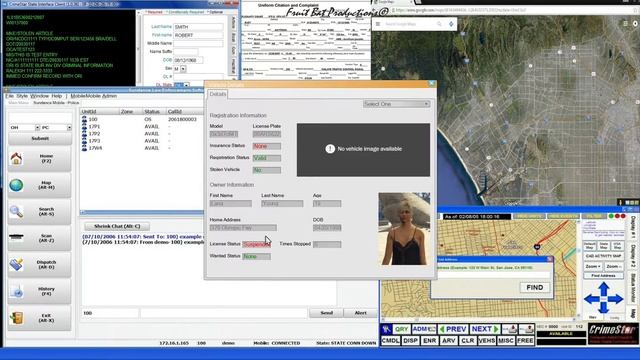Open Search (Alt-S) magnifier button

[39, 212]
